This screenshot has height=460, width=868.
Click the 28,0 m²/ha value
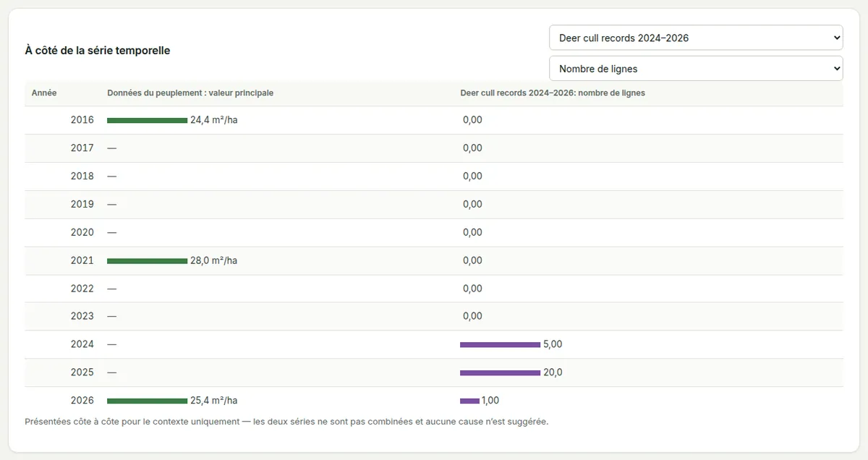(x=214, y=260)
